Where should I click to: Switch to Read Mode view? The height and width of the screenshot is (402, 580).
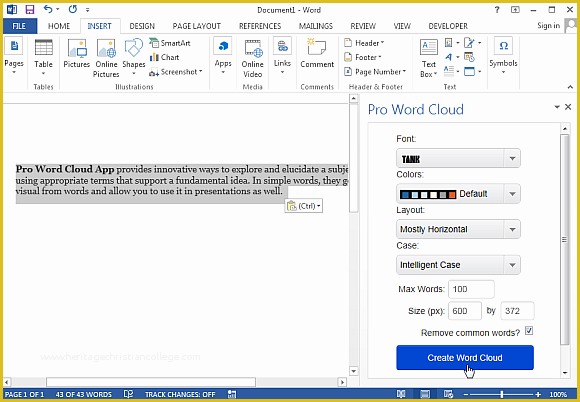point(401,394)
